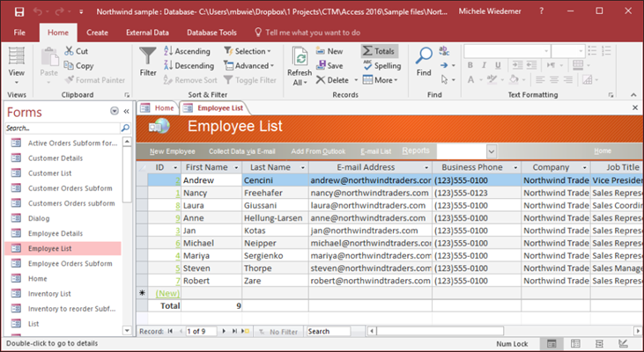
Task: Save the current record
Action: click(329, 66)
